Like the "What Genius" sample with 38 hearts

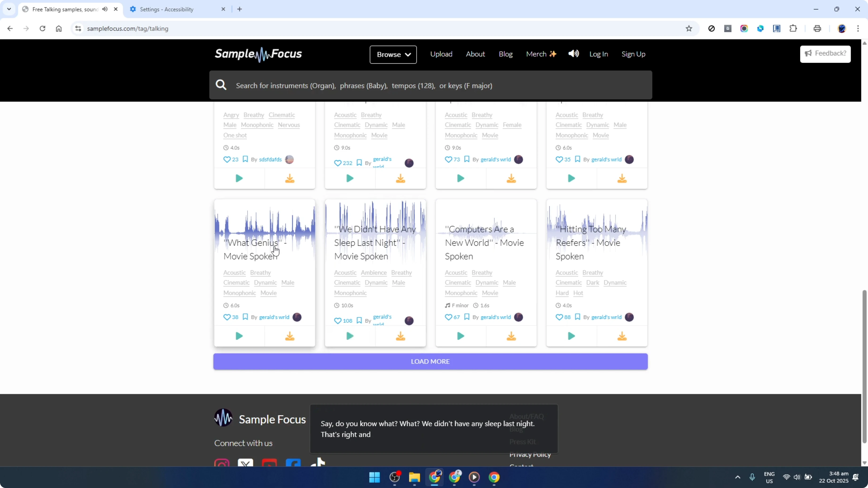tap(227, 317)
